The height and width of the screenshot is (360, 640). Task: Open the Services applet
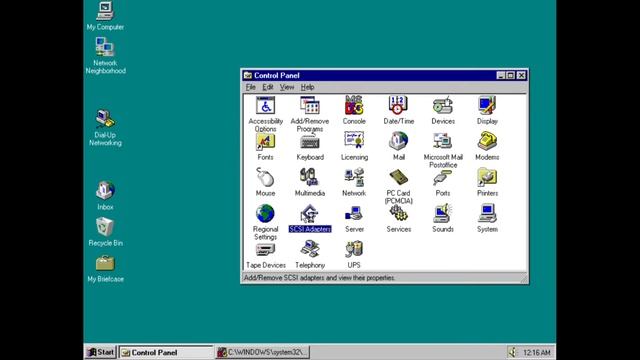click(x=398, y=213)
